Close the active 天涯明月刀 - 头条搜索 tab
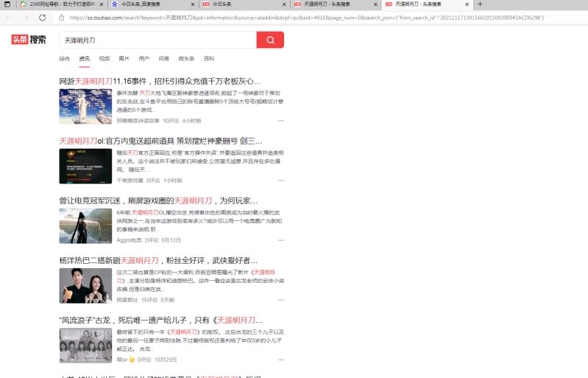Image resolution: width=588 pixels, height=378 pixels. click(467, 4)
